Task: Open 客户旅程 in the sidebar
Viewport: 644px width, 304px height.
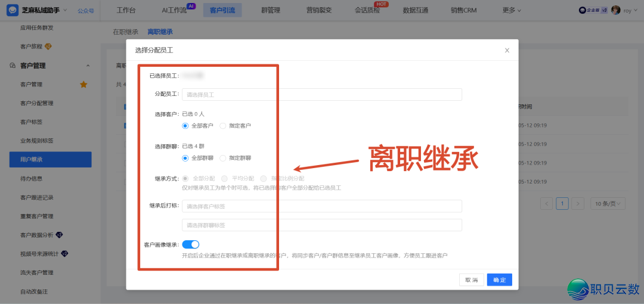Action: coord(31,46)
